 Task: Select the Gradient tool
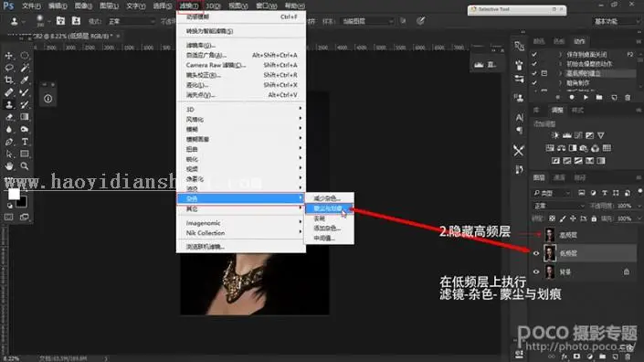(x=25, y=117)
